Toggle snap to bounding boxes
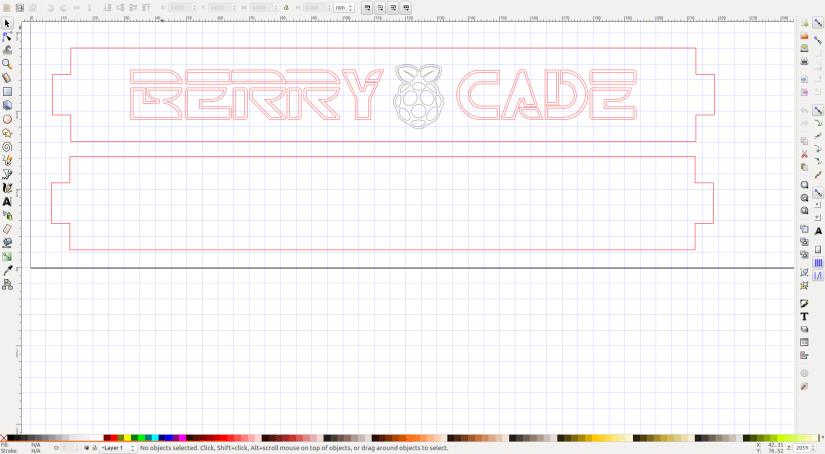825x454 pixels. [818, 40]
